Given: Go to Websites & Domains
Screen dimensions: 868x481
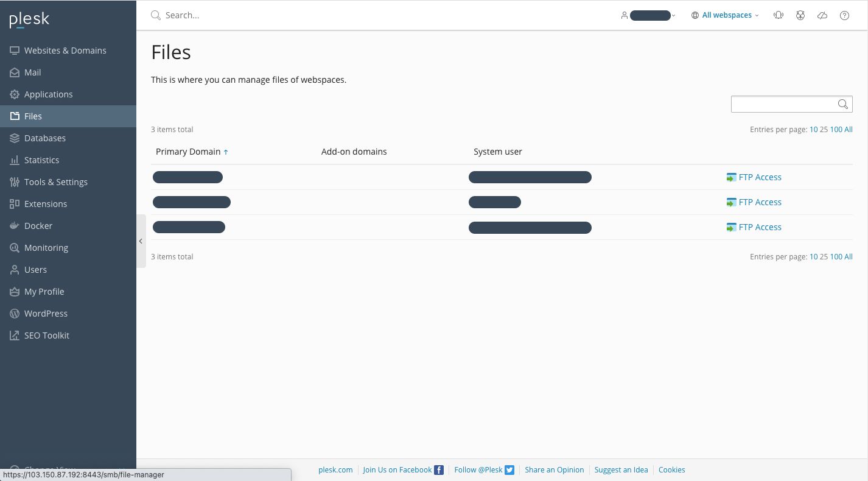Looking at the screenshot, I should (x=65, y=51).
